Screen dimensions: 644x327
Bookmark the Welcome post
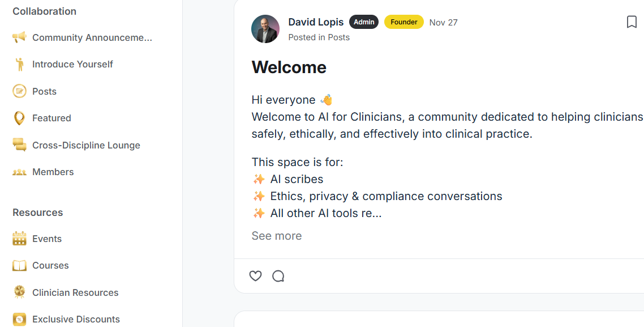click(x=632, y=22)
